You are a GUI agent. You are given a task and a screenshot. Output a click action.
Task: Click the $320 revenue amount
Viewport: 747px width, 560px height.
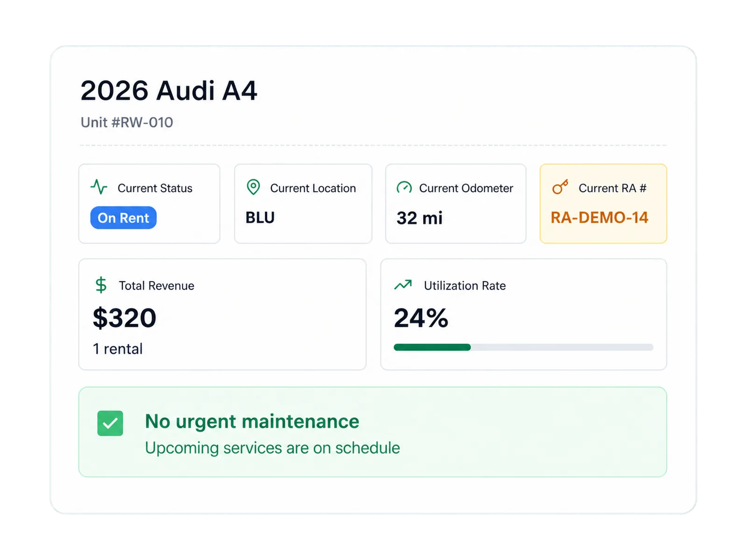point(124,318)
